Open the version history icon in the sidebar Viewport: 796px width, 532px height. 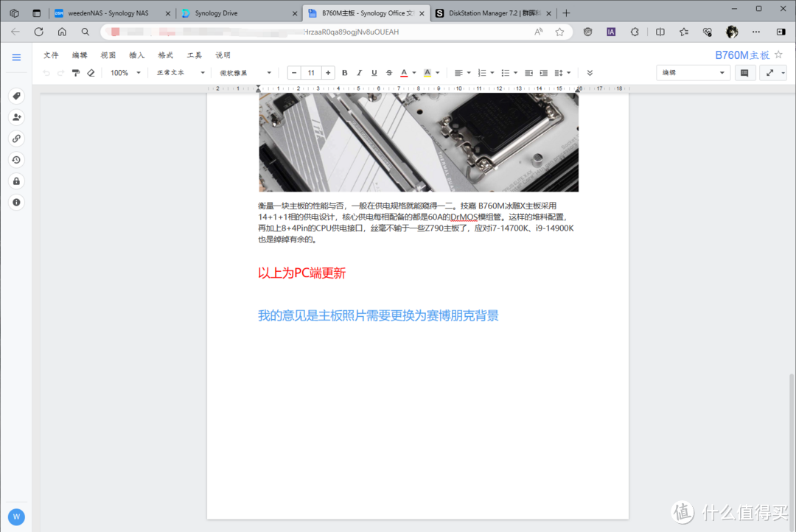(x=16, y=160)
